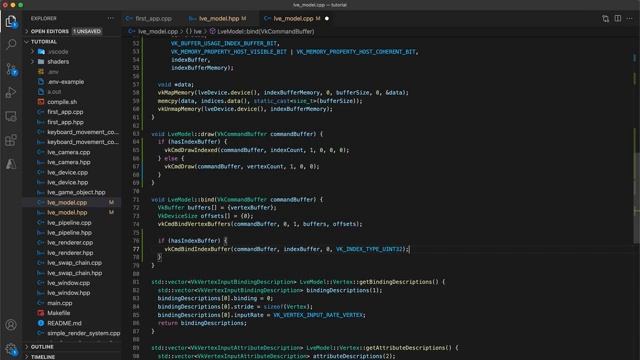Open lve_window.hpp file
Viewport: 640px width, 360px height.
(68, 293)
